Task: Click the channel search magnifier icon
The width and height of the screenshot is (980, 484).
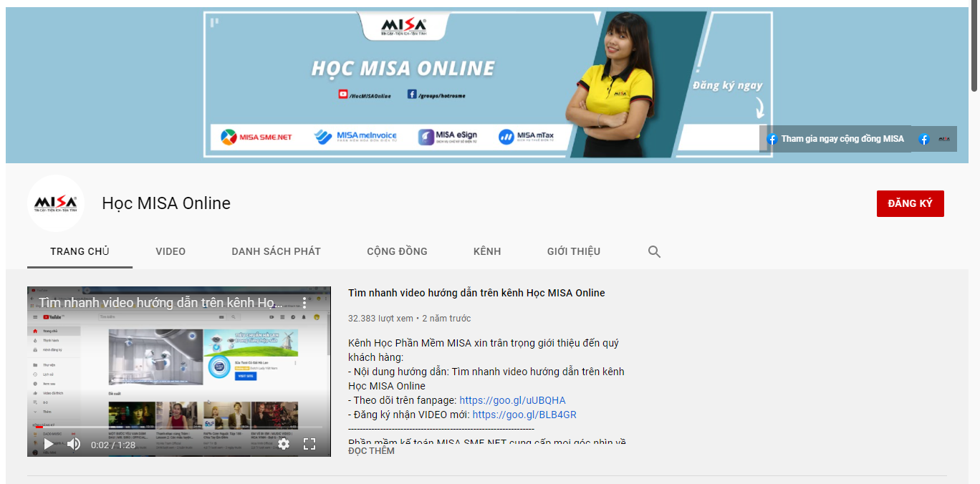Action: tap(654, 251)
